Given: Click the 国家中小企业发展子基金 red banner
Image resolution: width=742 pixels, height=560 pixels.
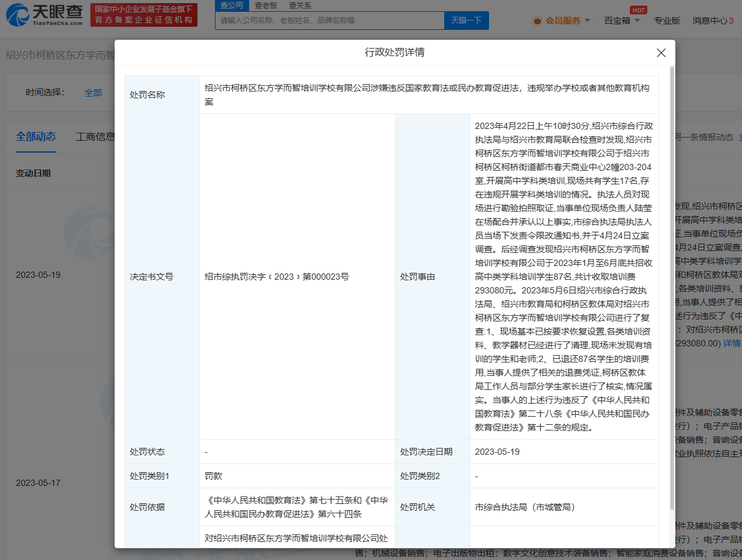Looking at the screenshot, I should point(144,15).
